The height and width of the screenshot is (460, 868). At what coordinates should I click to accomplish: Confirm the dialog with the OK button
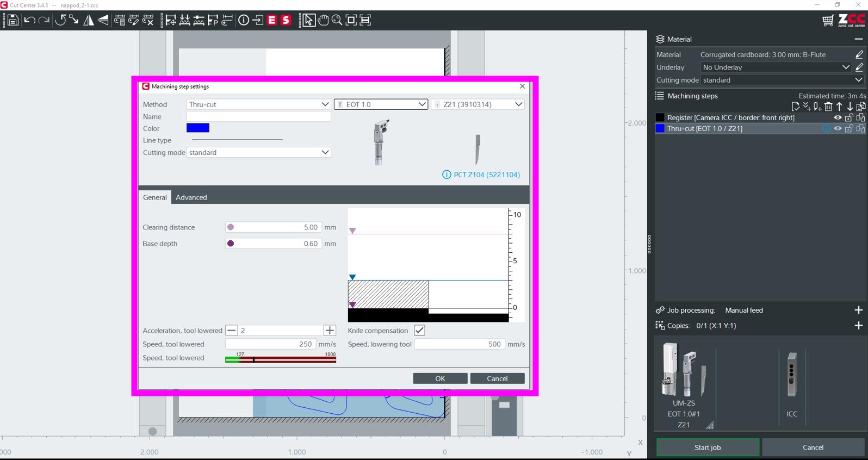point(440,378)
